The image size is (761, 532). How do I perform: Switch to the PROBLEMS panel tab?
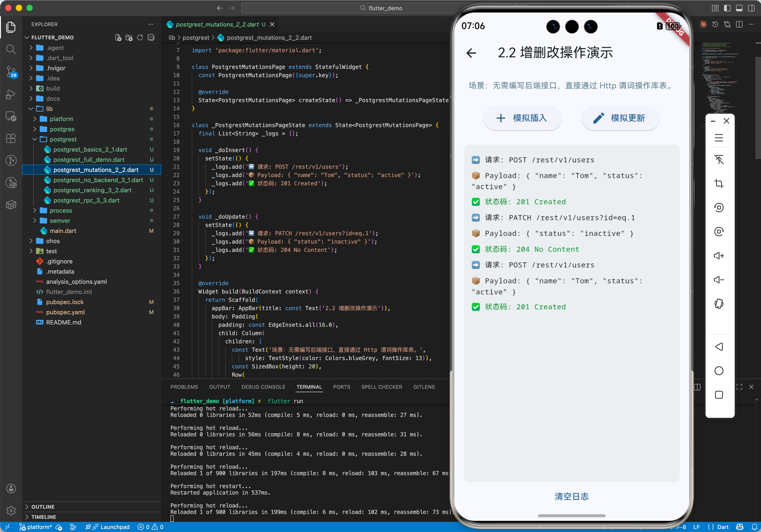click(x=184, y=387)
